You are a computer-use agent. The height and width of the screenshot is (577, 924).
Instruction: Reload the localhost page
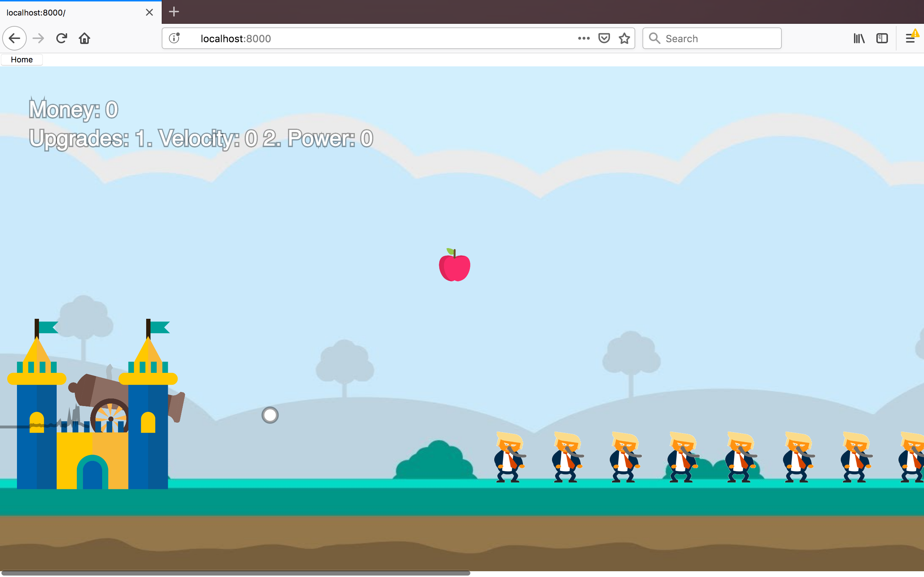(61, 38)
